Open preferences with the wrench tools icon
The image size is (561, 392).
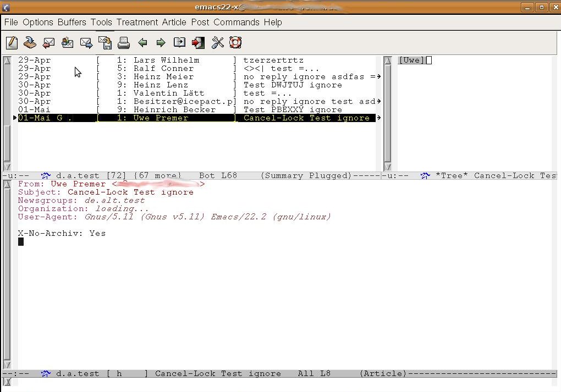coord(218,43)
